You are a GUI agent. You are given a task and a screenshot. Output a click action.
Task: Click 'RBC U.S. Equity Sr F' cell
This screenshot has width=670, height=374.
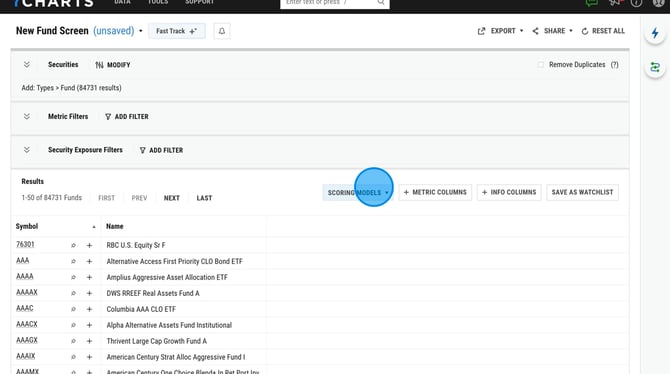click(x=136, y=245)
